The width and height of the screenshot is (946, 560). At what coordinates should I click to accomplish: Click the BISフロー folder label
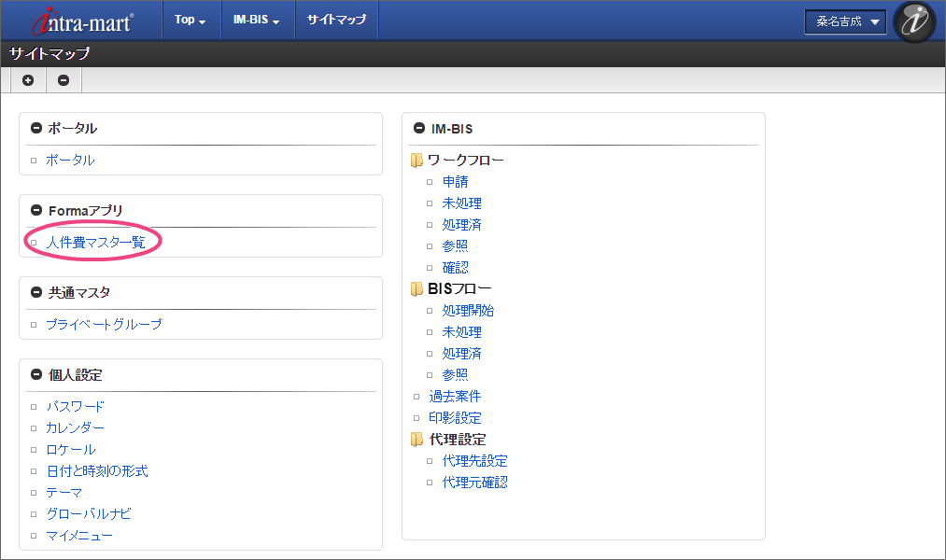pyautogui.click(x=459, y=289)
